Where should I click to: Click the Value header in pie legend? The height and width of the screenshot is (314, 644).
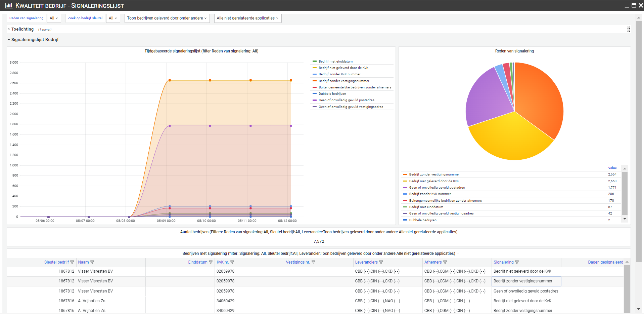[x=612, y=168]
